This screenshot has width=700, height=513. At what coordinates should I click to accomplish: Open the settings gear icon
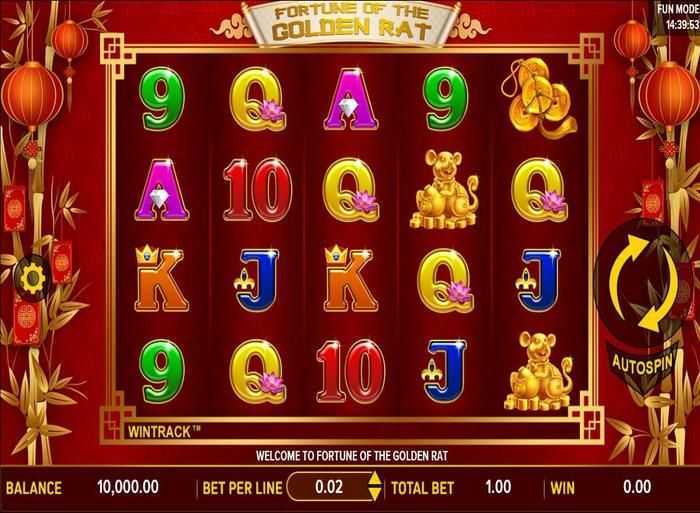click(x=31, y=279)
